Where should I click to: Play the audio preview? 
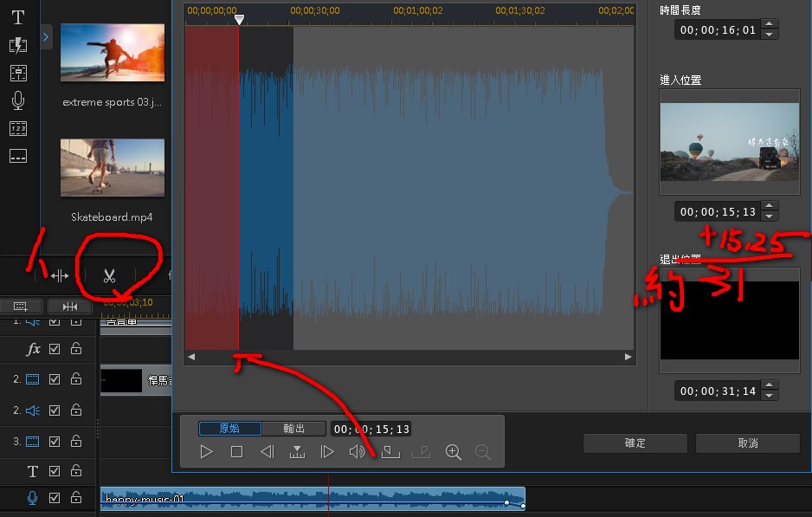(206, 452)
